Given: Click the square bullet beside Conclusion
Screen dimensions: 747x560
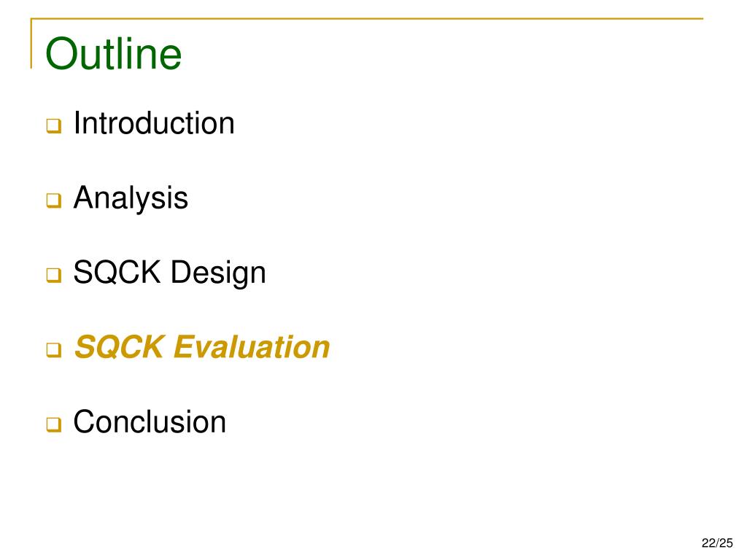Looking at the screenshot, I should (x=54, y=424).
